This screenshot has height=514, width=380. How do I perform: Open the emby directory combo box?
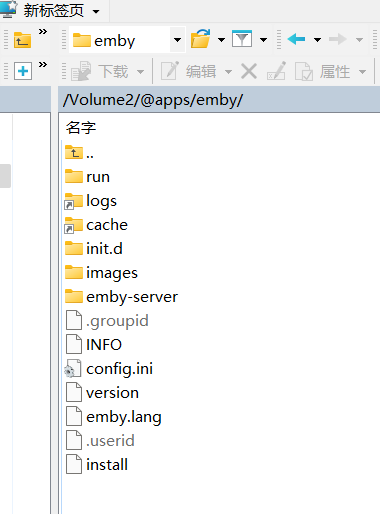click(x=127, y=40)
